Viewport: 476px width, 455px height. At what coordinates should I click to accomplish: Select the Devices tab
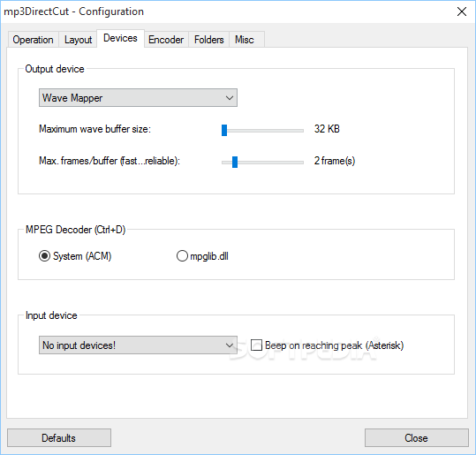tap(120, 38)
